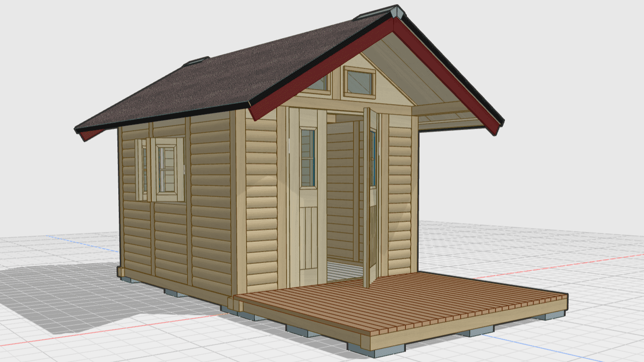Click the corner post between side and front walls
This screenshot has height=362, width=644.
(240, 203)
